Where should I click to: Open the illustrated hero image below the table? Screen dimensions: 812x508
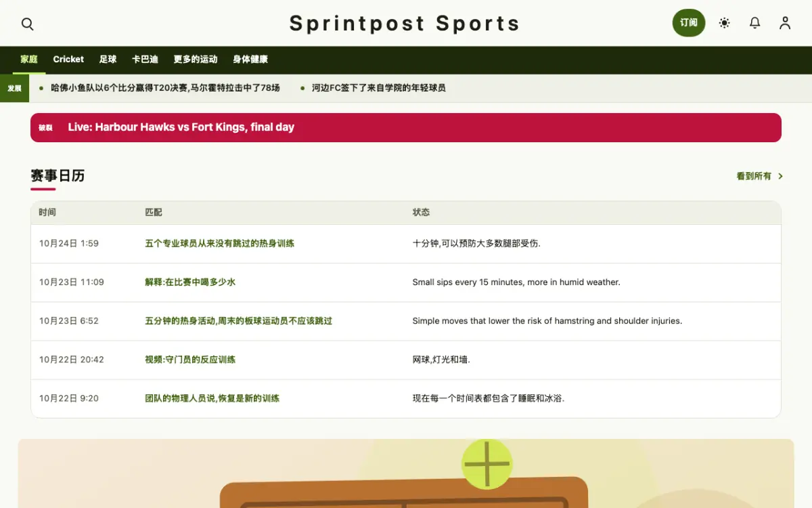[406, 473]
